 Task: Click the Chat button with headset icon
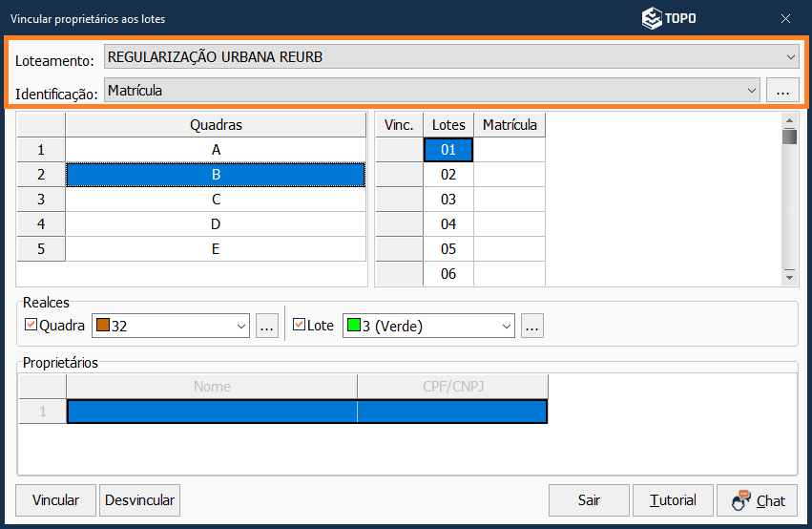(757, 500)
